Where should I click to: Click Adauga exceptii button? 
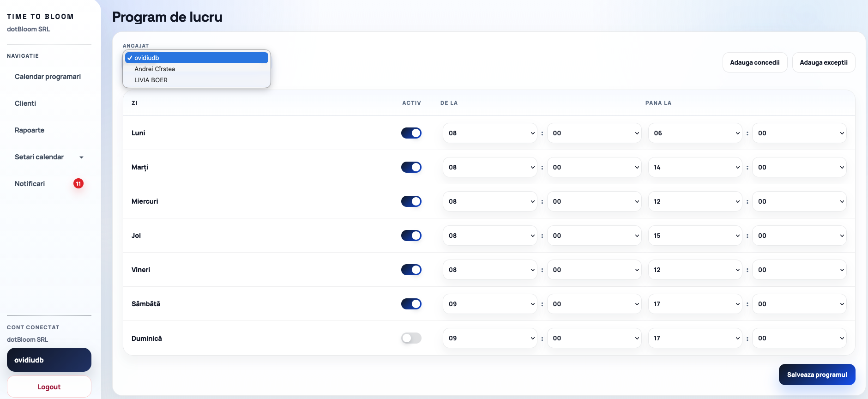tap(823, 62)
